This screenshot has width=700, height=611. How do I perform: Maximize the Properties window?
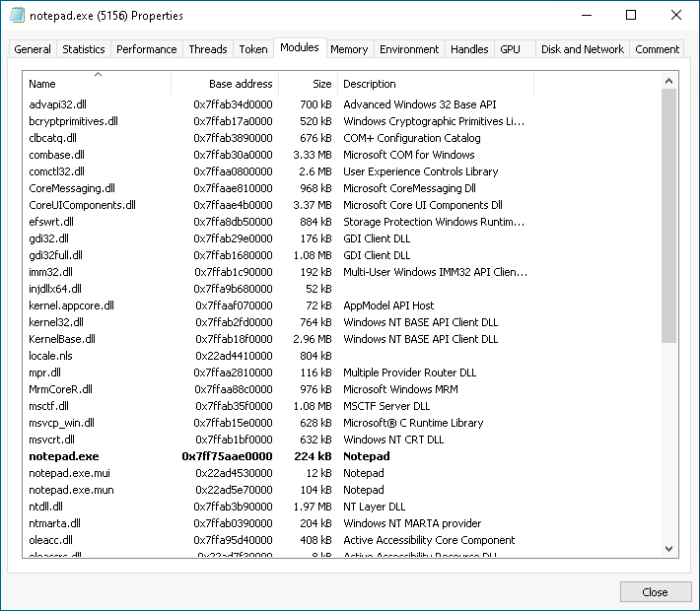631,16
